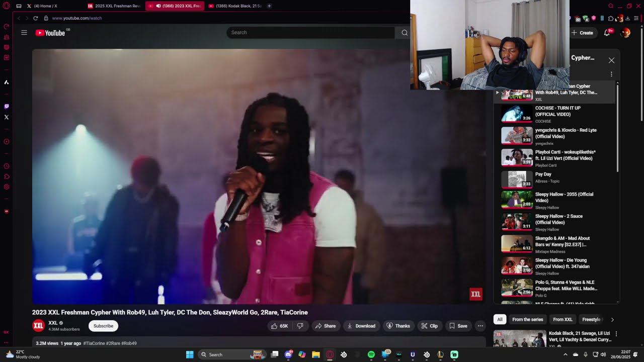The width and height of the screenshot is (644, 362).
Task: Select the From the series filter chip
Action: point(528,320)
